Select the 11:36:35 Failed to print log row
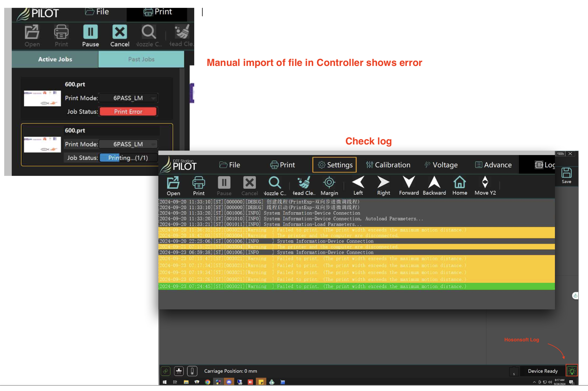This screenshot has width=588, height=391. [356, 230]
